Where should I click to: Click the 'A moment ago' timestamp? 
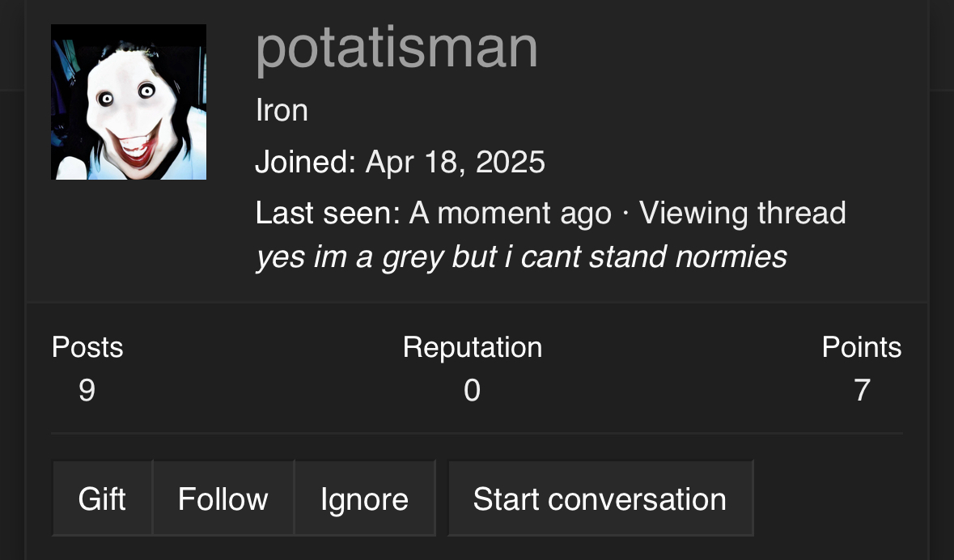[511, 214]
